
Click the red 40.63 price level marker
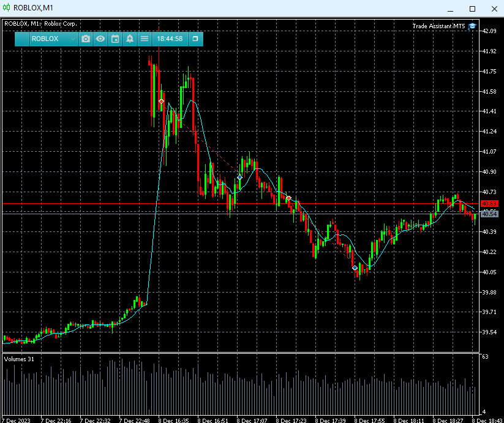[x=491, y=204]
